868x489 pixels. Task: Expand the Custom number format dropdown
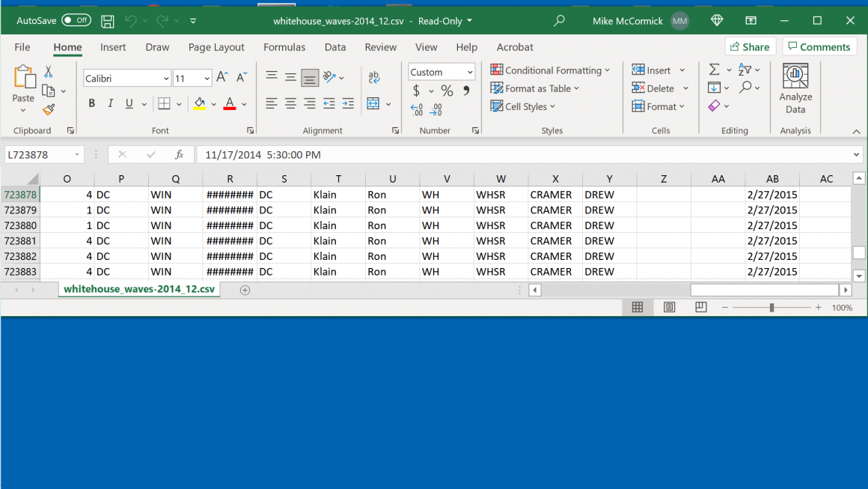pyautogui.click(x=470, y=73)
